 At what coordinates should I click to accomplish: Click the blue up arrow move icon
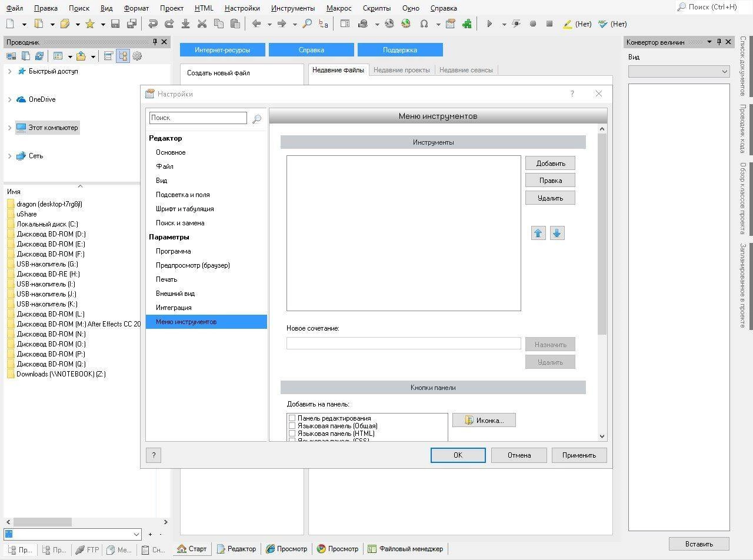click(x=538, y=233)
